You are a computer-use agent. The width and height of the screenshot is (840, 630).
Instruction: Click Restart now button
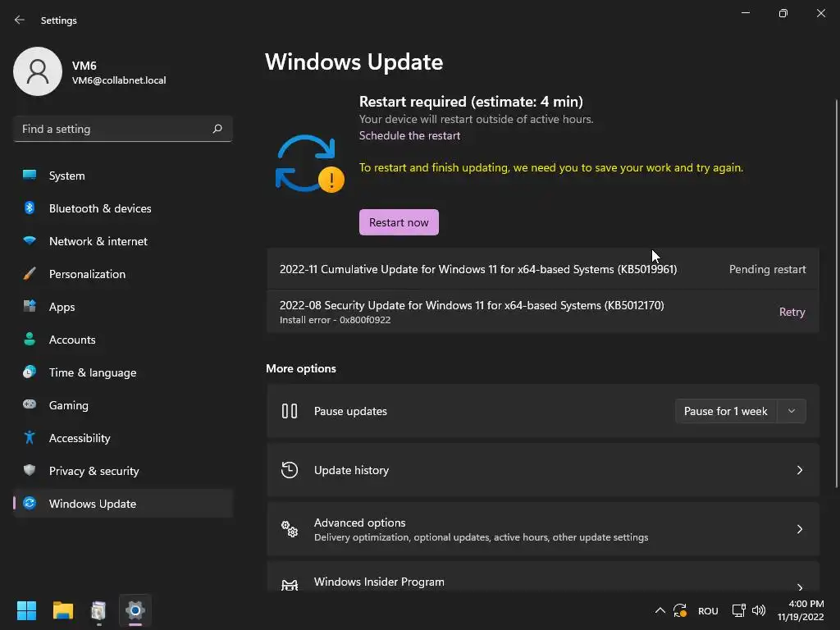399,222
